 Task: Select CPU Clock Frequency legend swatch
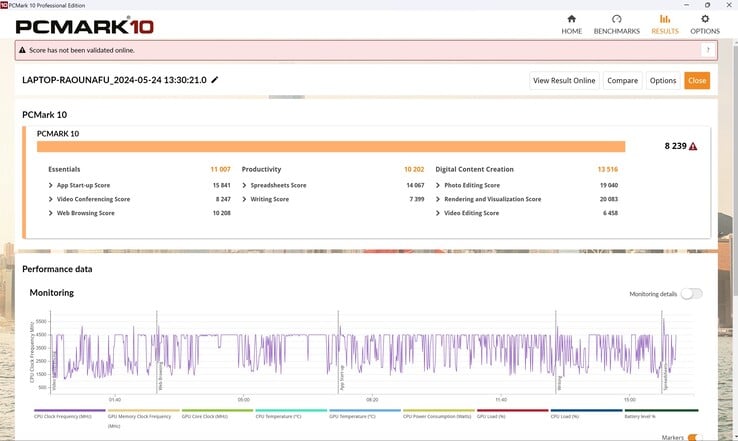coord(70,410)
